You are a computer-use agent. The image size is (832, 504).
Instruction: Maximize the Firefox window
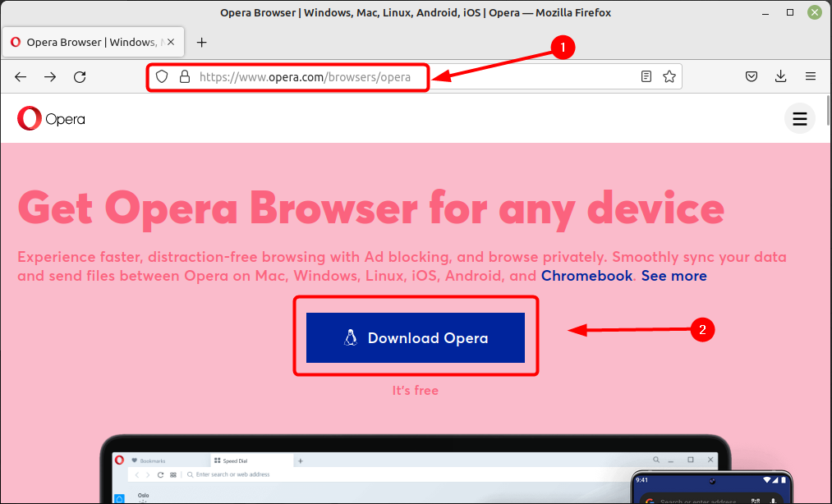click(x=790, y=13)
